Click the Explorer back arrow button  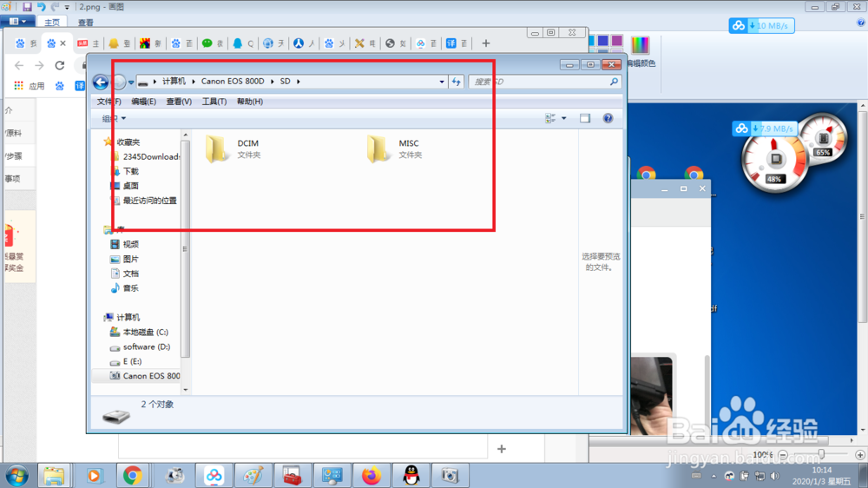pyautogui.click(x=100, y=82)
